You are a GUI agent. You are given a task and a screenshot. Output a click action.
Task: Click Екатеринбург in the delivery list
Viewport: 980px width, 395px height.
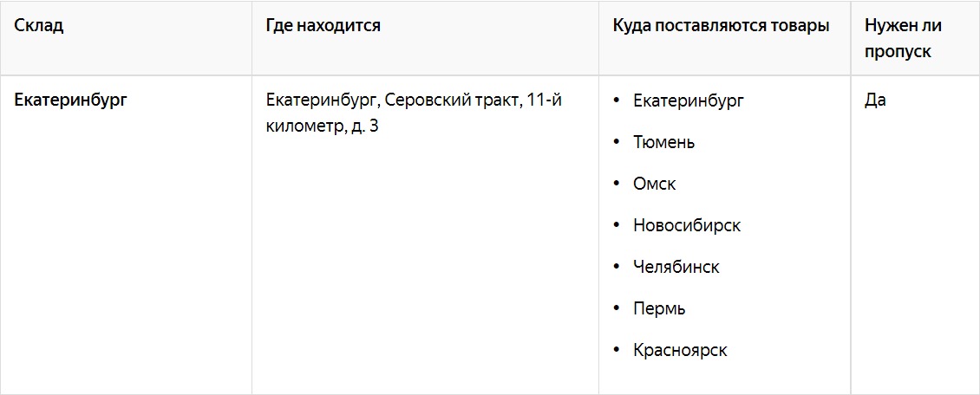pyautogui.click(x=688, y=101)
